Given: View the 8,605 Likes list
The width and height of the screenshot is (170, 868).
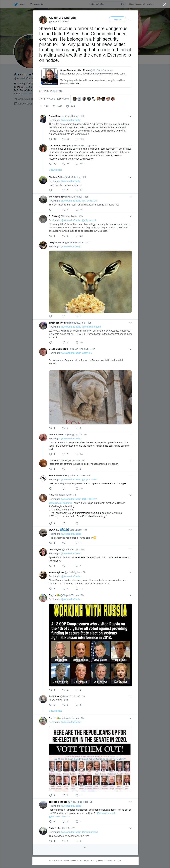Looking at the screenshot, I should click(63, 99).
